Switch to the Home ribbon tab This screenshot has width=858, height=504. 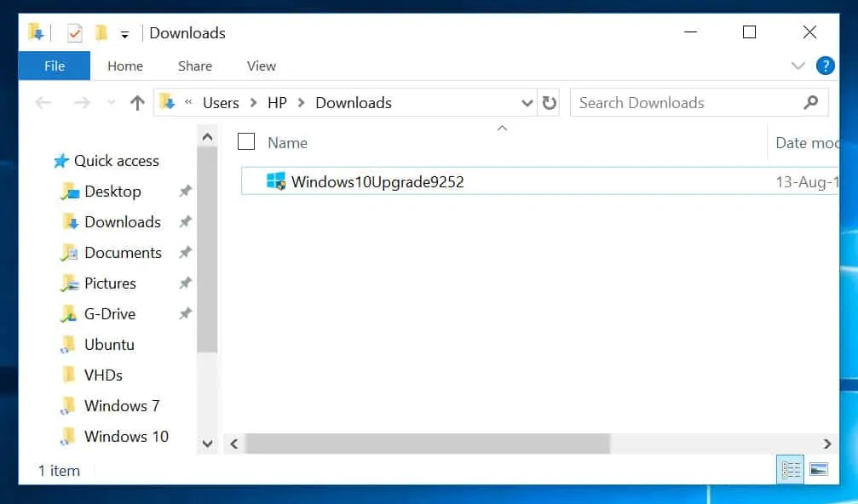(x=125, y=66)
